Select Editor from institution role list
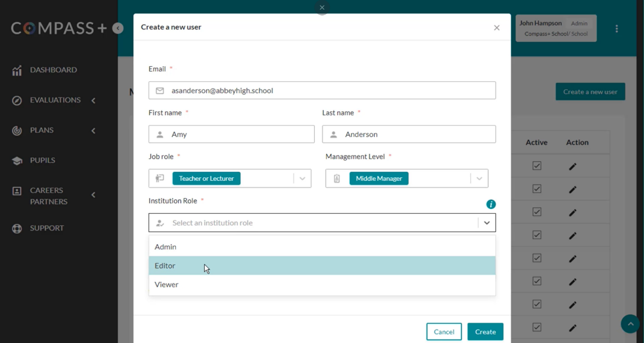Viewport: 644px width, 343px height. (322, 266)
